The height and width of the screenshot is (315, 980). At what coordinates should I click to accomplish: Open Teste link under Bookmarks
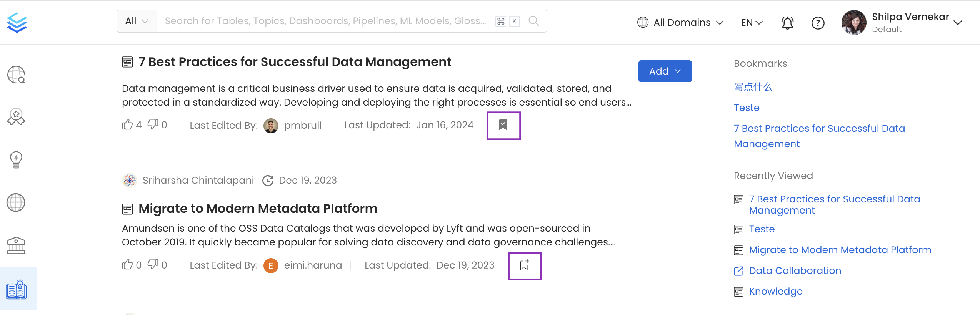(x=747, y=108)
